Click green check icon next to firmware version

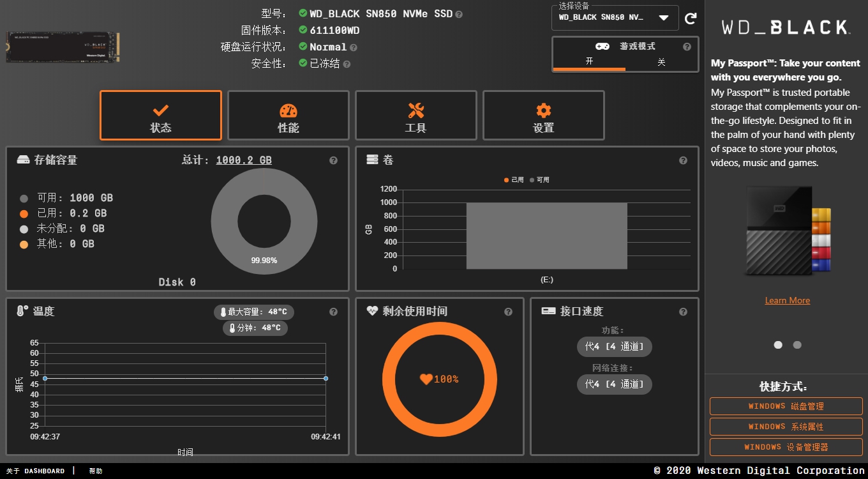coord(303,30)
